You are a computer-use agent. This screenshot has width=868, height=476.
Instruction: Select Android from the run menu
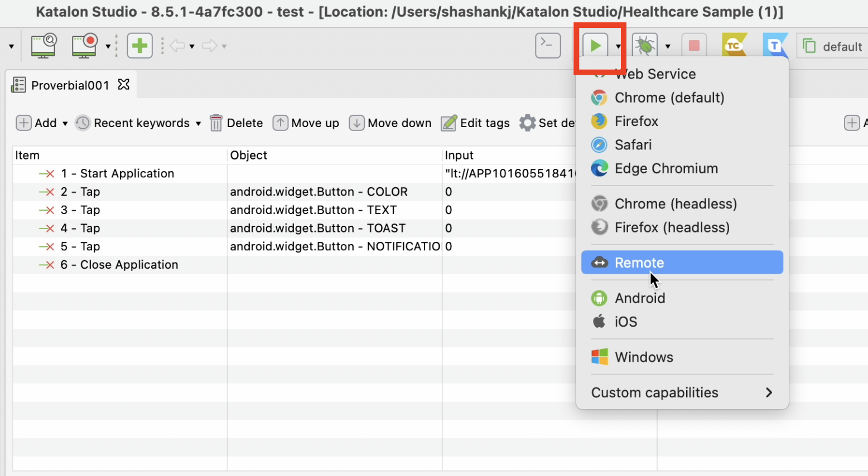(x=639, y=298)
